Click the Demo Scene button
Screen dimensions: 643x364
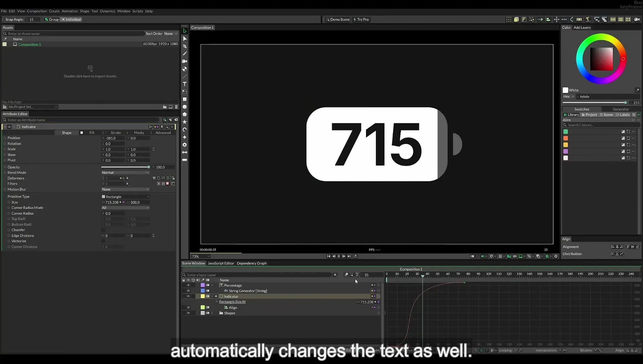(338, 19)
